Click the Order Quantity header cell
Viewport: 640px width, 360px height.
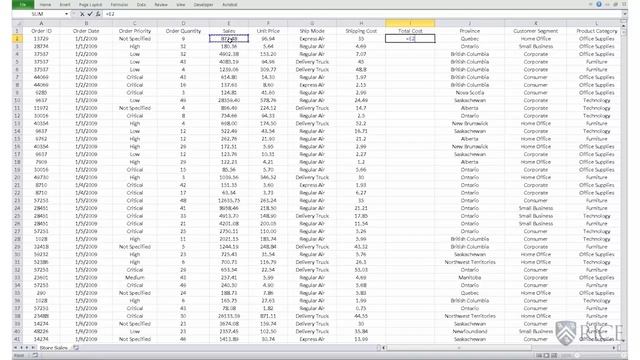point(183,31)
